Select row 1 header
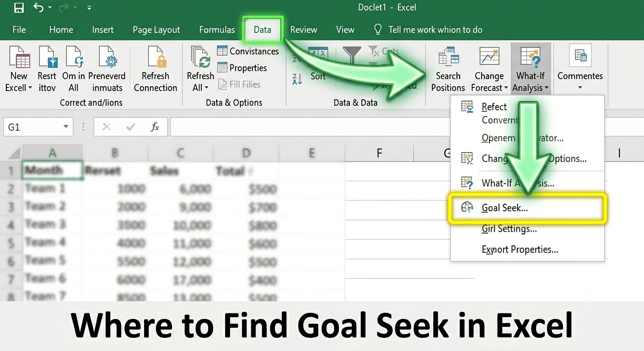This screenshot has height=351, width=644. (11, 171)
